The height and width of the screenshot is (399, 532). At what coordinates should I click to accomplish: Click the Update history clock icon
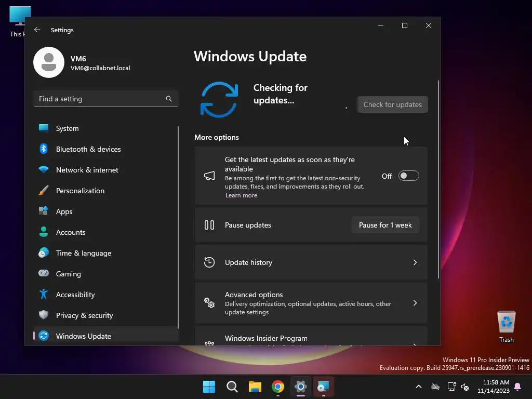(209, 262)
